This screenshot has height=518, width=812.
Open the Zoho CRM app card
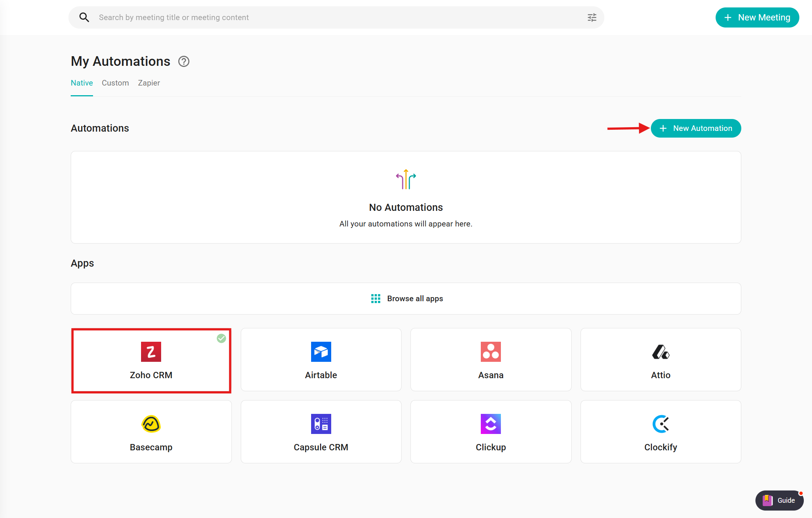[x=151, y=360]
